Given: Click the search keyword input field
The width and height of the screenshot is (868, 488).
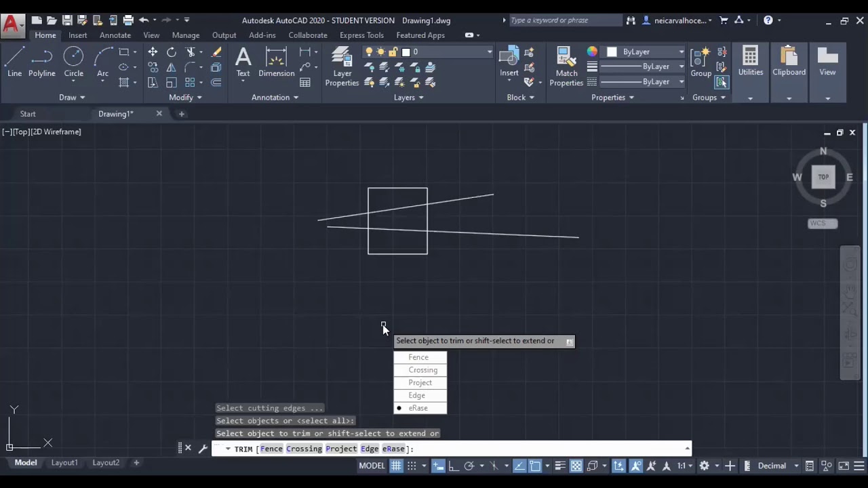Looking at the screenshot, I should click(565, 20).
